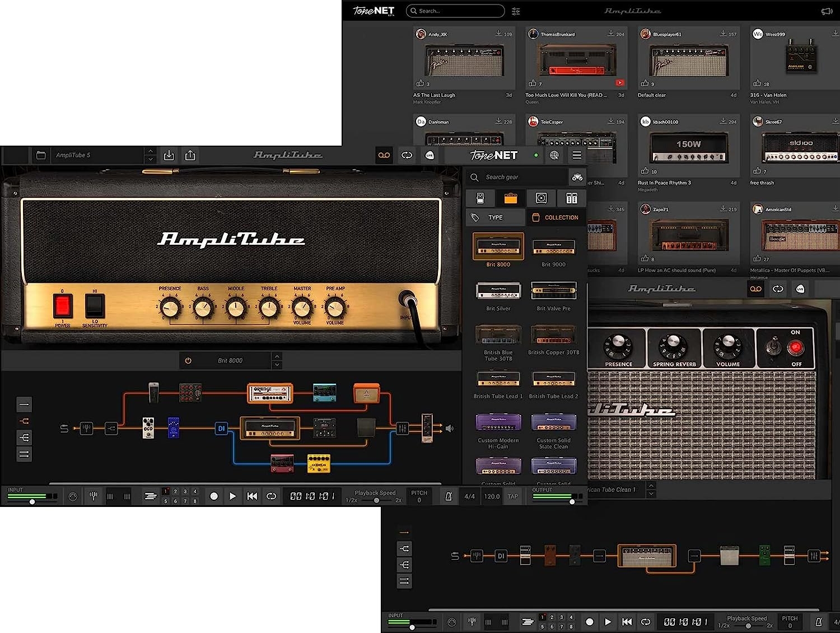Switch to Live mode icon in front window
The height and width of the screenshot is (633, 840).
tap(430, 155)
